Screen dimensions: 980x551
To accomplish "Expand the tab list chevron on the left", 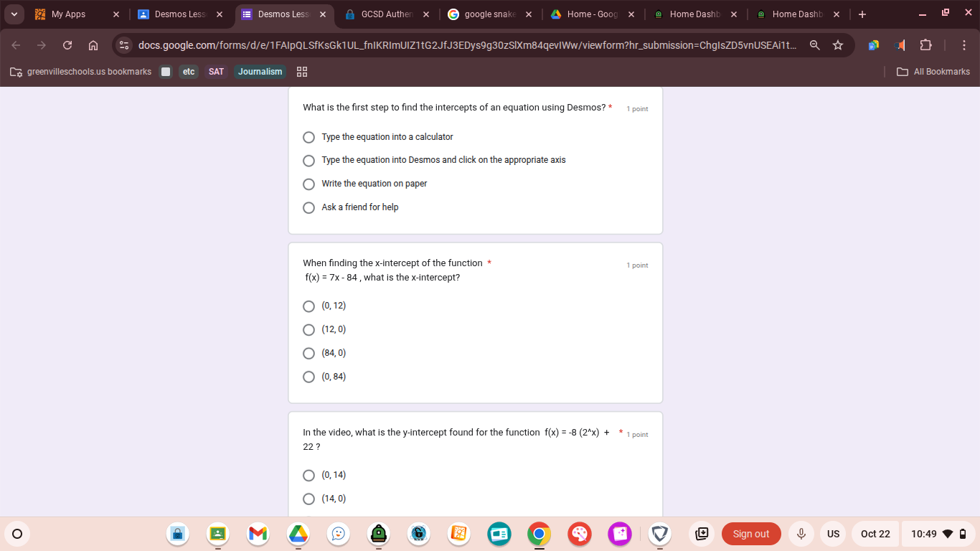I will (x=14, y=14).
